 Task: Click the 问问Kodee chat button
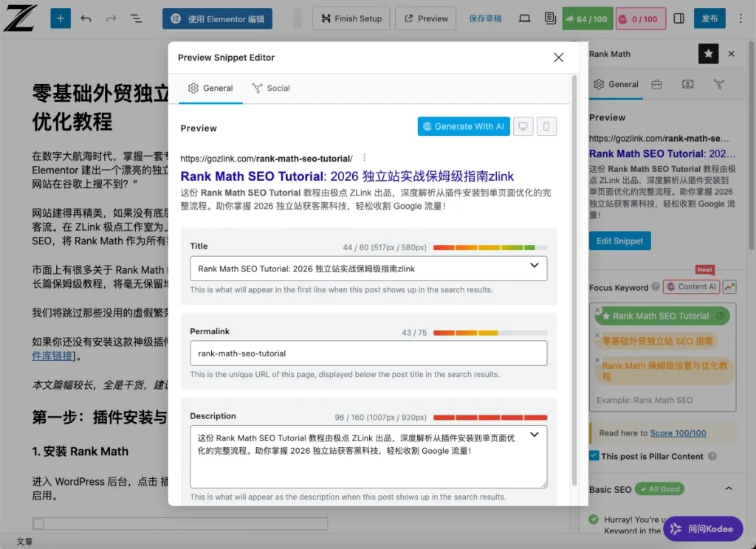pyautogui.click(x=703, y=529)
